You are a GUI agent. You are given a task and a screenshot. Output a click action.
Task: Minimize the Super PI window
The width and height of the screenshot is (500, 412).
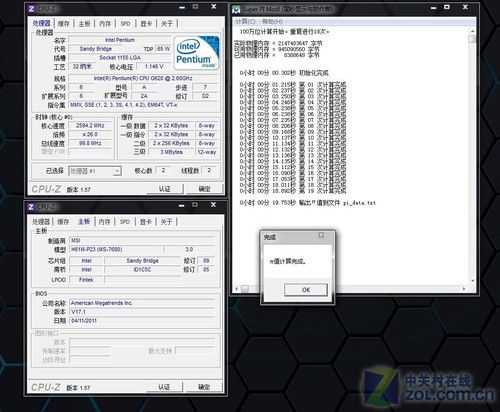coord(433,8)
